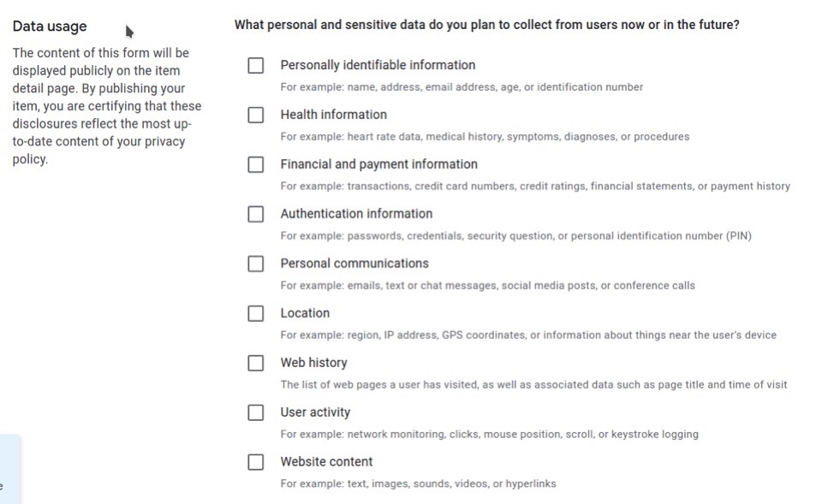Enable the User activity checkbox

click(x=256, y=413)
